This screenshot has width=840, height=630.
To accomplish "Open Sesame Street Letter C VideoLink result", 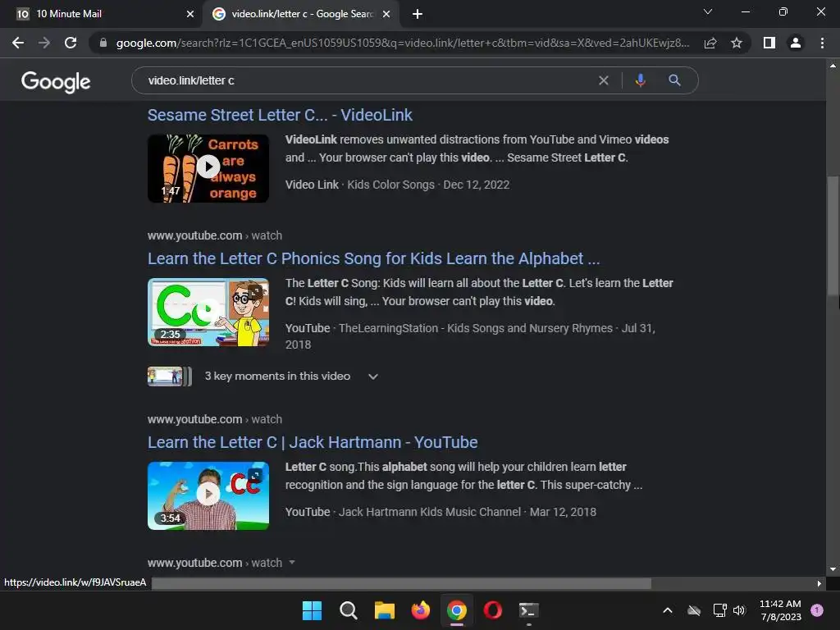I will [280, 115].
